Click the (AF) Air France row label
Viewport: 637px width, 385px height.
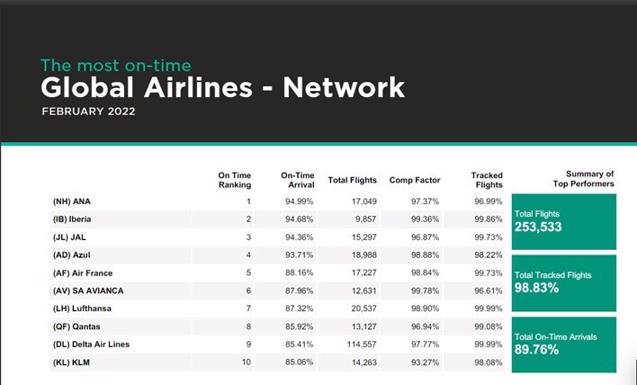coord(82,273)
